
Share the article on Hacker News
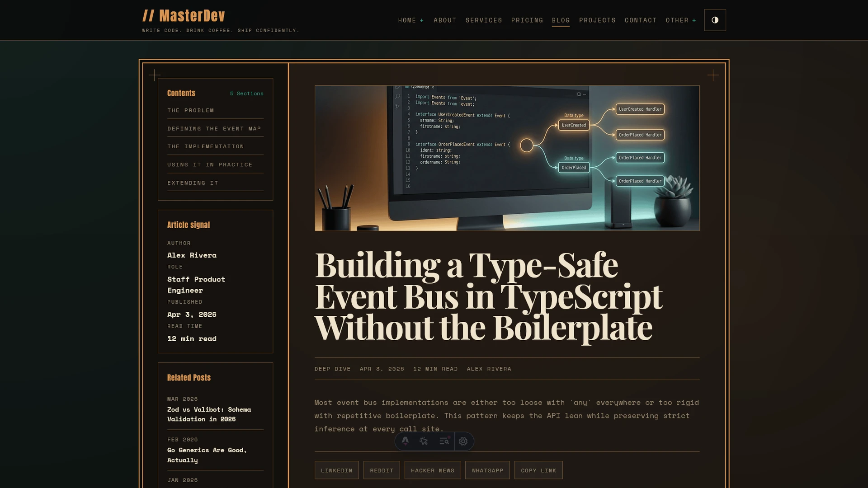pyautogui.click(x=433, y=470)
